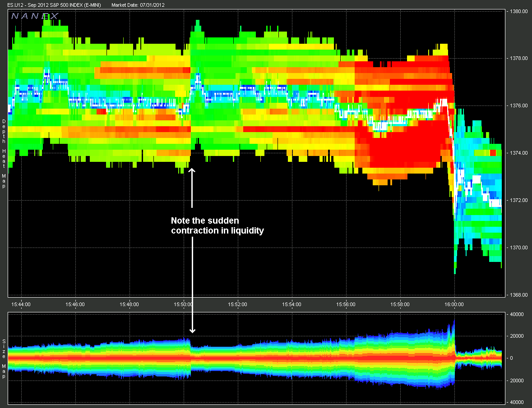Select the 1370.00 price axis label
This screenshot has height=408, width=532.
pos(518,248)
